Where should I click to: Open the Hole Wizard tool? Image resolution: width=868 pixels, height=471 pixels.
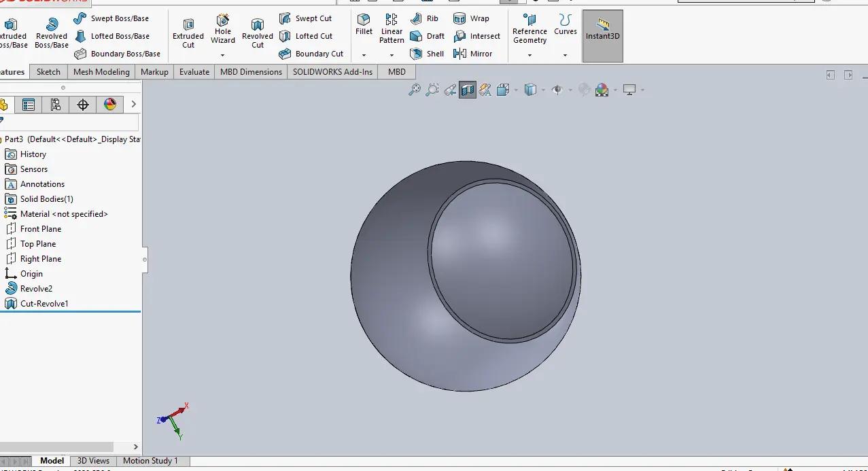tap(223, 29)
